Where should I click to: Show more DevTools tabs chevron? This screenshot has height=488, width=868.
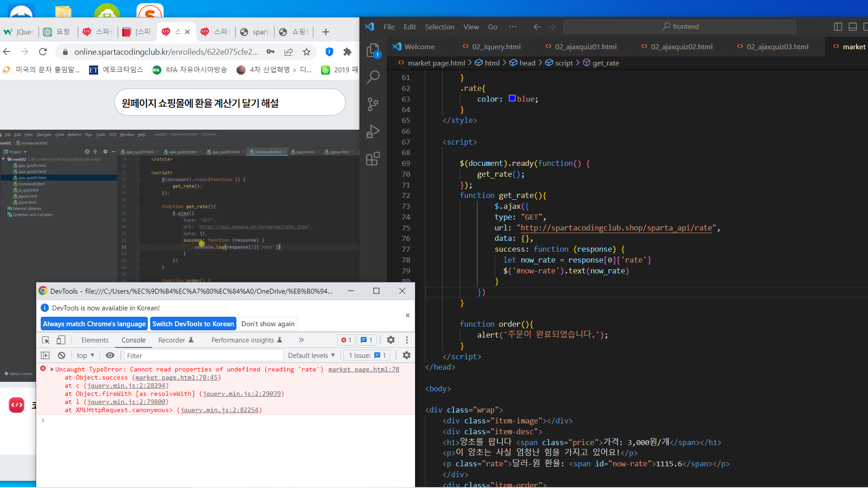click(x=301, y=340)
